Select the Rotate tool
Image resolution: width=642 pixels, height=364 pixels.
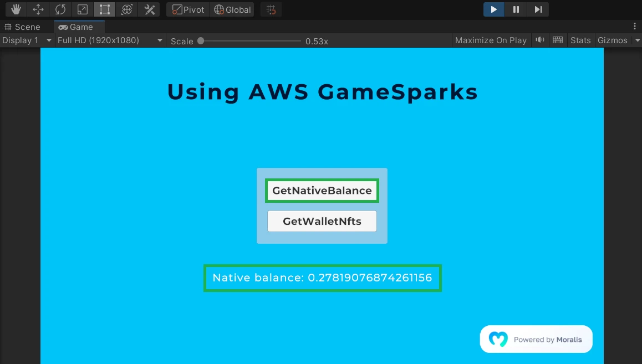point(60,9)
